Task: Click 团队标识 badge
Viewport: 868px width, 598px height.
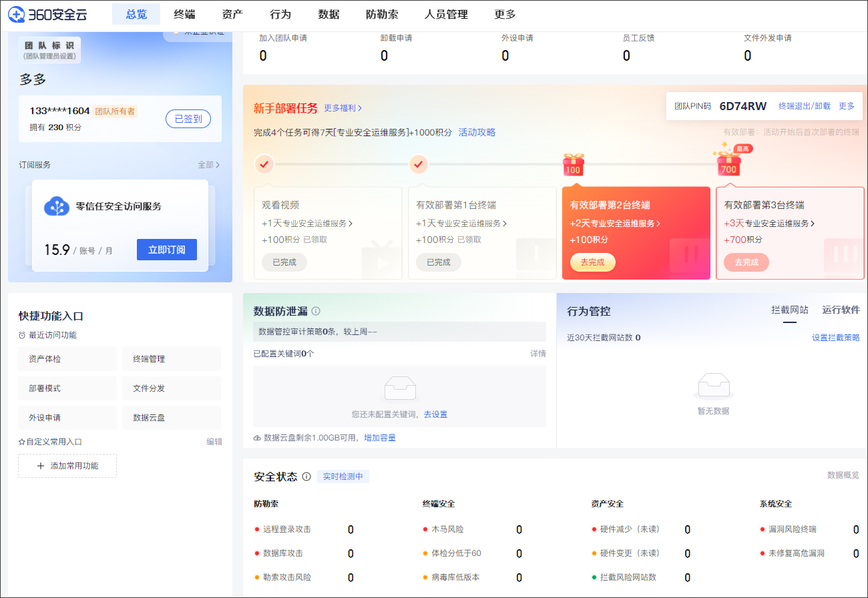Action: [x=49, y=50]
